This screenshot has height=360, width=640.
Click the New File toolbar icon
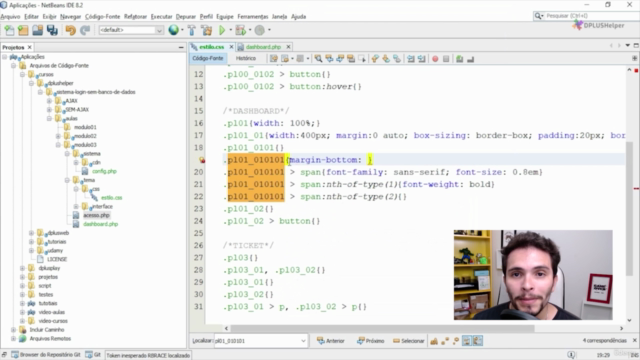[x=9, y=30]
